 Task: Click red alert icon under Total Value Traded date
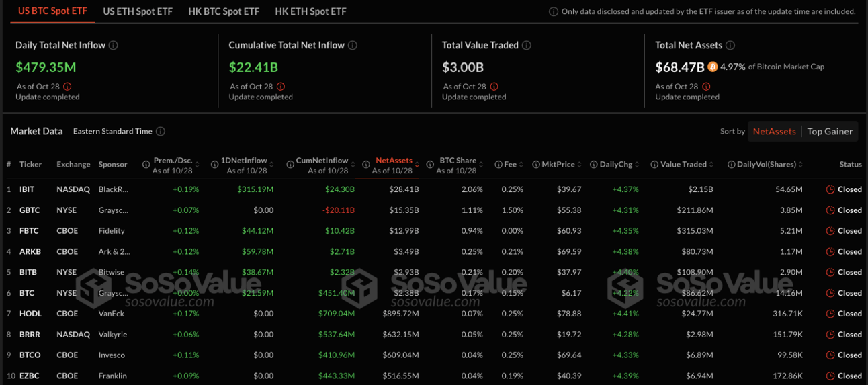494,87
